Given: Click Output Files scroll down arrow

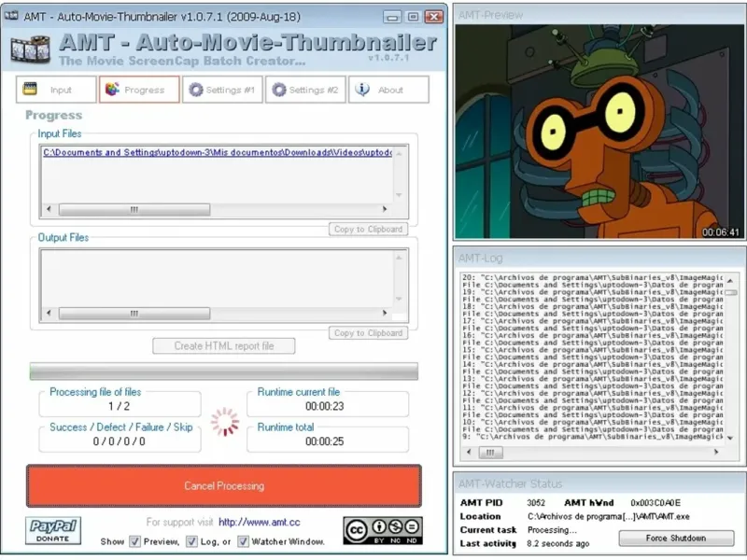Looking at the screenshot, I should click(x=400, y=299).
